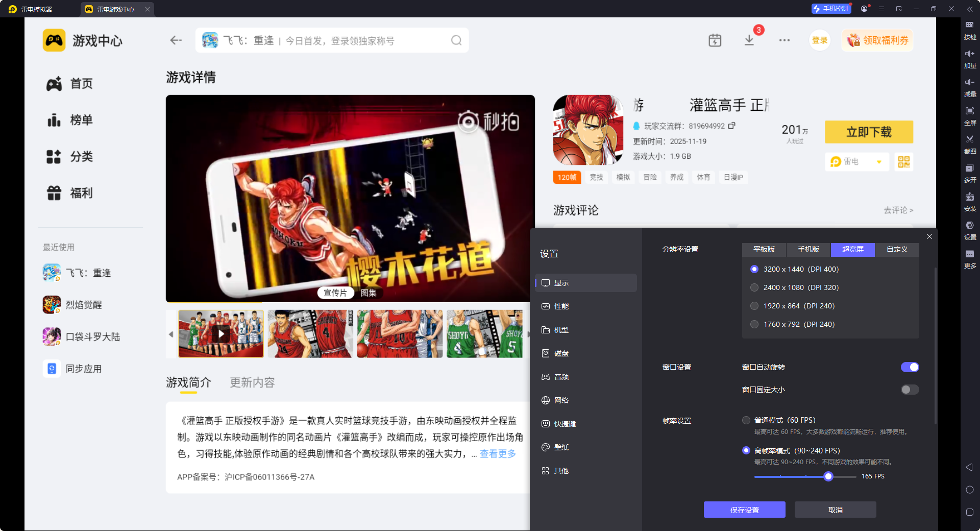Open the hamburger menu in the title bar
The height and width of the screenshot is (531, 980).
pos(881,9)
